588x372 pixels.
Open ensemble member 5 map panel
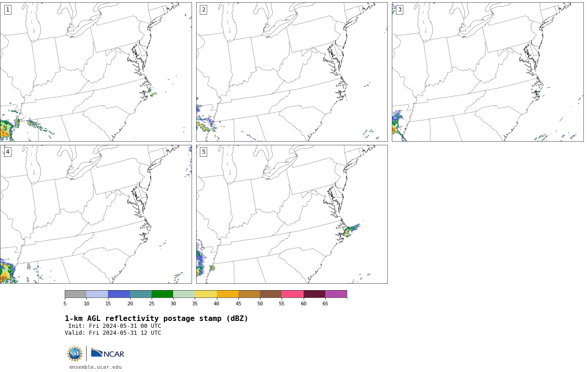292,214
